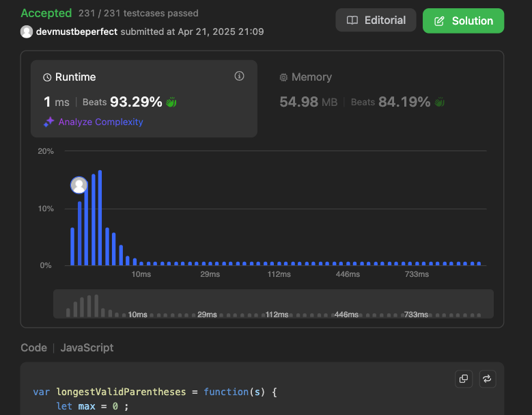This screenshot has height=415, width=532.
Task: Click the 84.19% memory beats value
Action: click(404, 102)
